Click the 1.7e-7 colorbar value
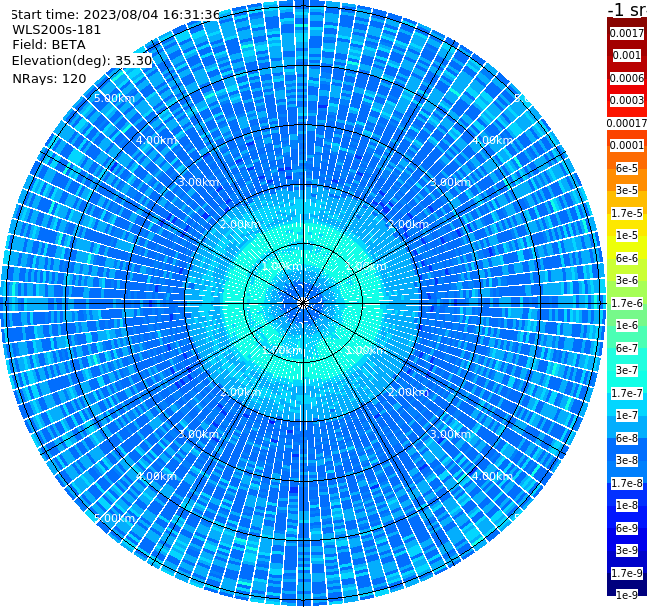This screenshot has width=647, height=607. (627, 393)
